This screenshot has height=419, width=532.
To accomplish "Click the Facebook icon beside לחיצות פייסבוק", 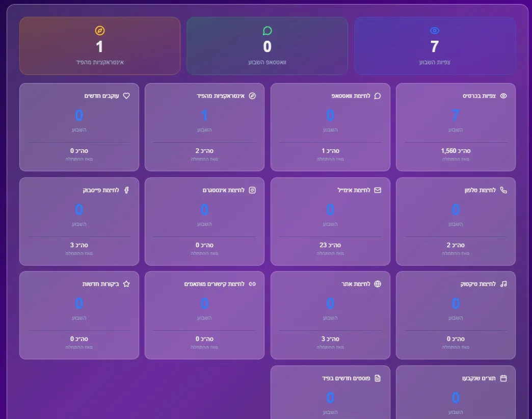I will (126, 190).
